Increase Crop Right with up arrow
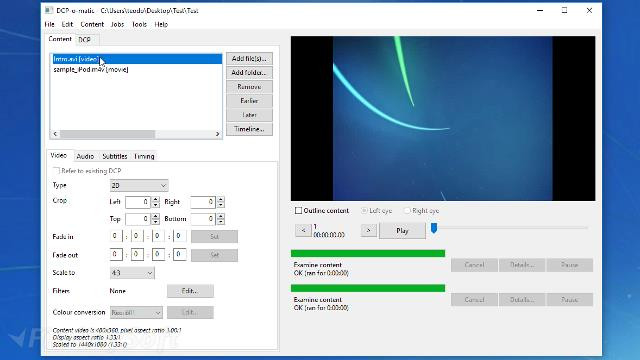The width and height of the screenshot is (640, 360). pos(221,199)
